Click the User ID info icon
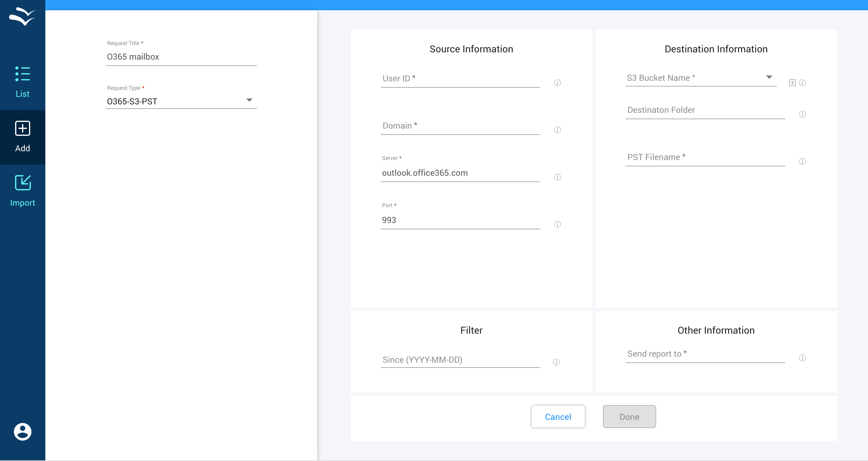The height and width of the screenshot is (461, 868). tap(557, 83)
